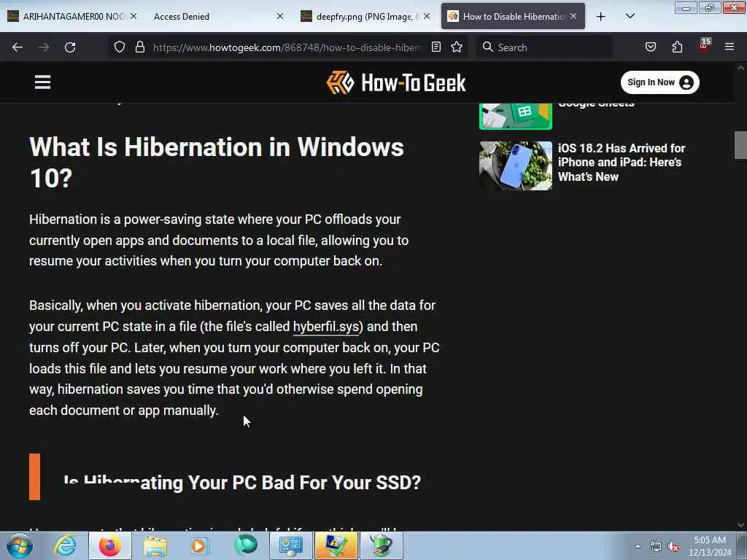
Task: Open the tracking protection shield icon
Action: (x=120, y=47)
